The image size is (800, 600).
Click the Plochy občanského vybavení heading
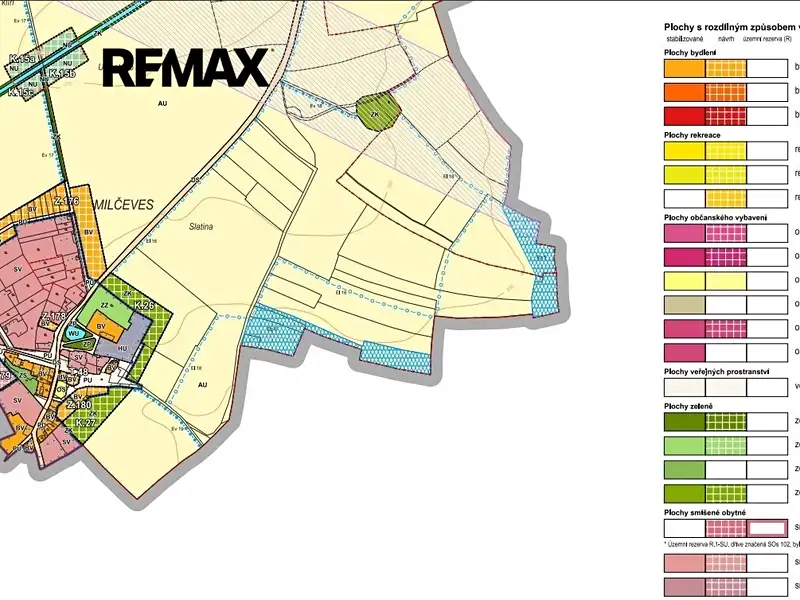tap(716, 217)
